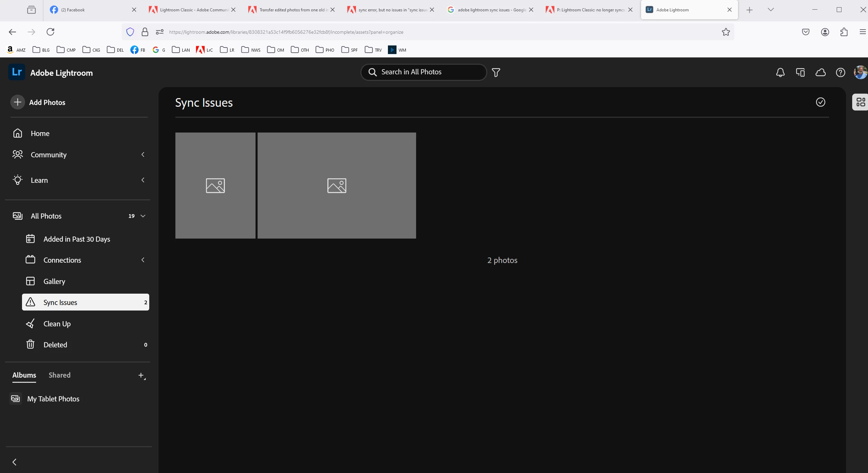Viewport: 868px width, 473px height.
Task: Toggle the select mode checkmark circle
Action: (821, 102)
